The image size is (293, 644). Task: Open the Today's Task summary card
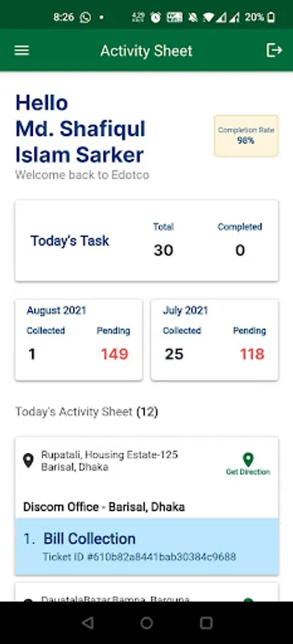click(146, 240)
